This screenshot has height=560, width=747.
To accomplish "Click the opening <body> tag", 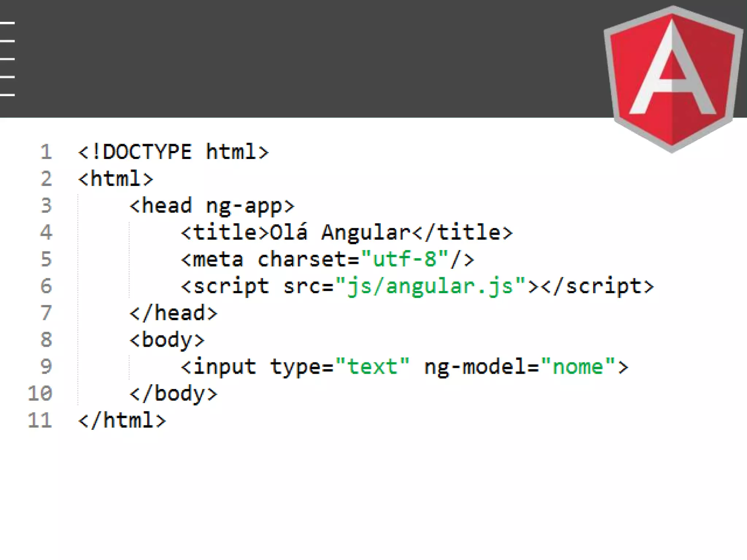I will pos(167,341).
